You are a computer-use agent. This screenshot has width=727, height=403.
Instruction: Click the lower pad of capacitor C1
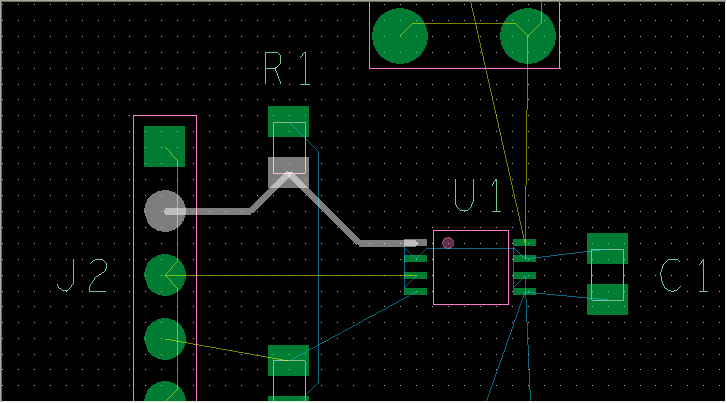607,299
